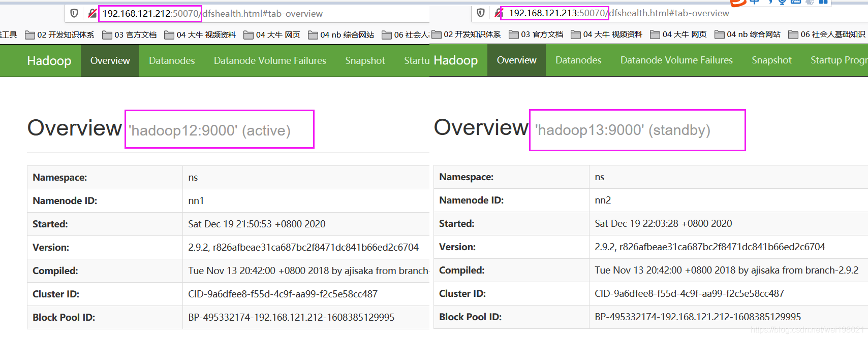868x339 pixels.
Task: Click the Hadoop brand link in the hadoop13 window
Action: point(456,60)
